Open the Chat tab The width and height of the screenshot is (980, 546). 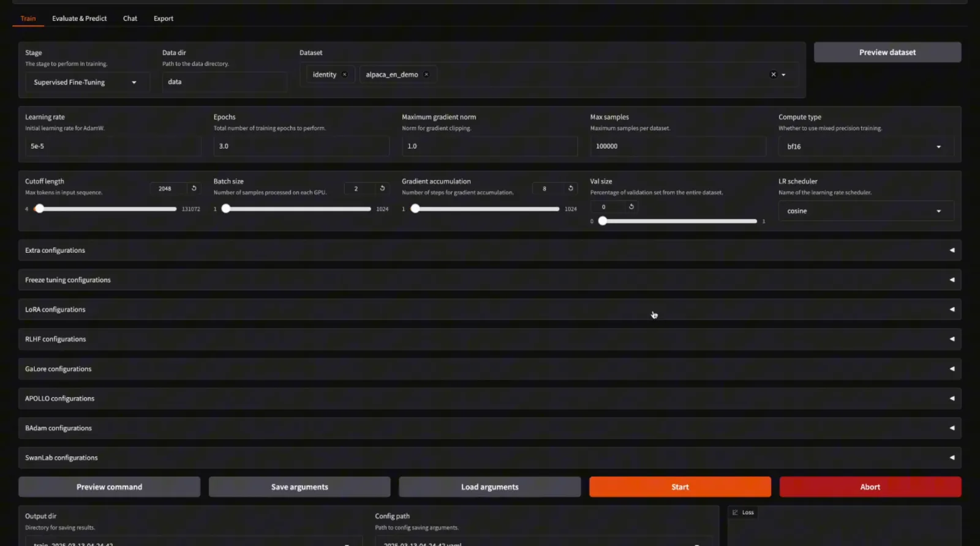(x=130, y=18)
